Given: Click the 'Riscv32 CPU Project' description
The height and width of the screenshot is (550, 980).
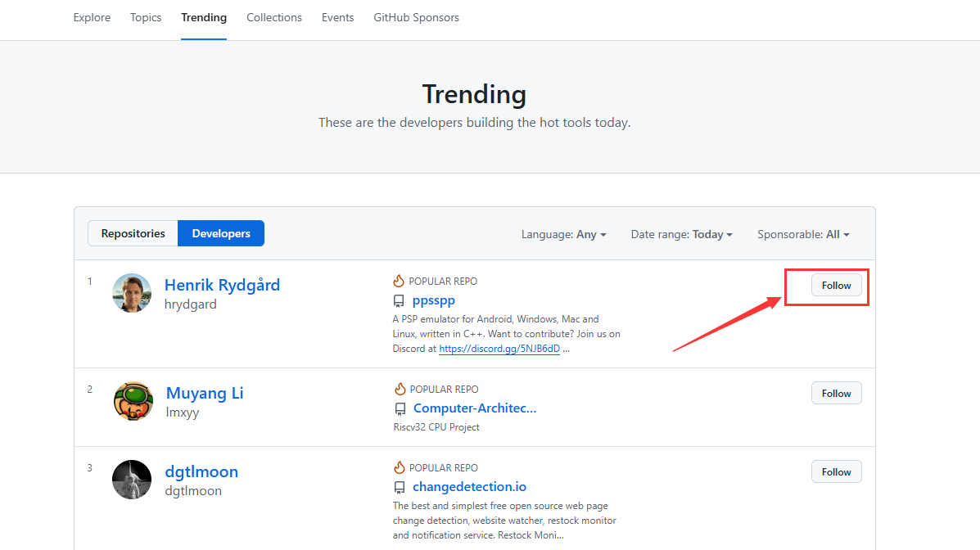Looking at the screenshot, I should tap(436, 427).
